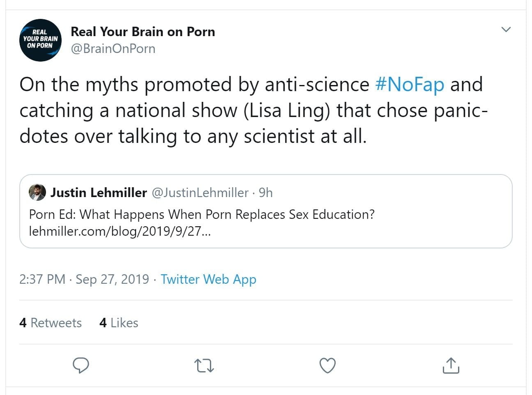Open lehmiller.com blog link in quote
This screenshot has width=532, height=395.
120,231
